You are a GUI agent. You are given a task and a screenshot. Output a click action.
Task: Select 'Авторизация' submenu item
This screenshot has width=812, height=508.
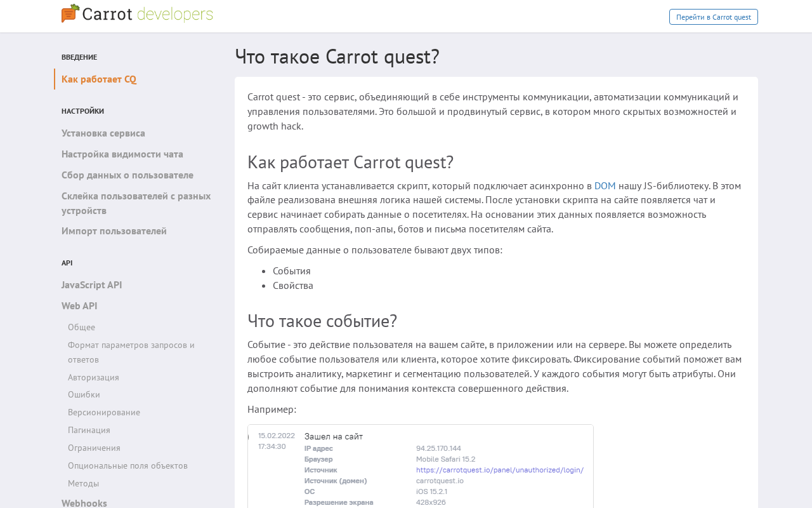tap(93, 377)
